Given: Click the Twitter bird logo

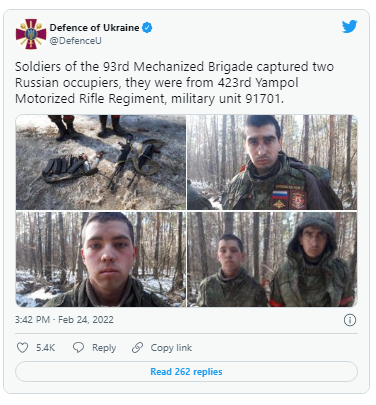Looking at the screenshot, I should point(349,27).
